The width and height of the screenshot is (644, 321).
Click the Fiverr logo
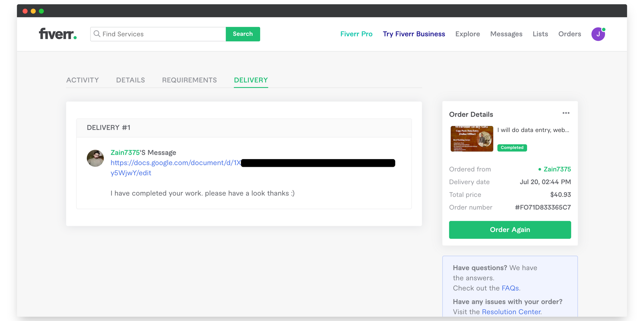pos(58,34)
